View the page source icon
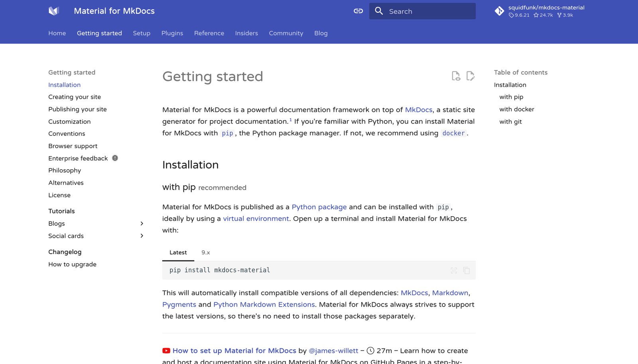Image resolution: width=638 pixels, height=364 pixels. [x=456, y=76]
